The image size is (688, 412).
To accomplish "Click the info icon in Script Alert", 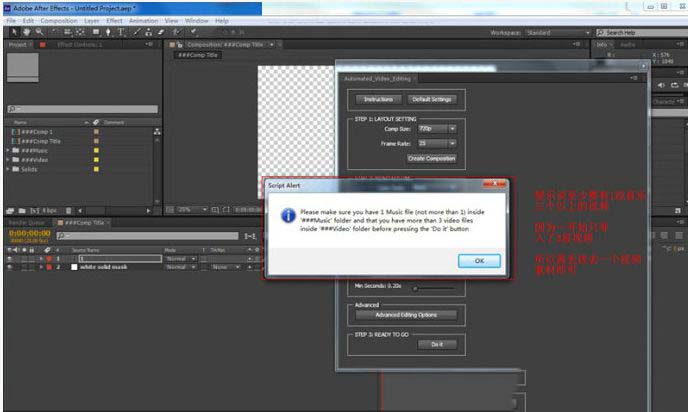I will (x=288, y=215).
